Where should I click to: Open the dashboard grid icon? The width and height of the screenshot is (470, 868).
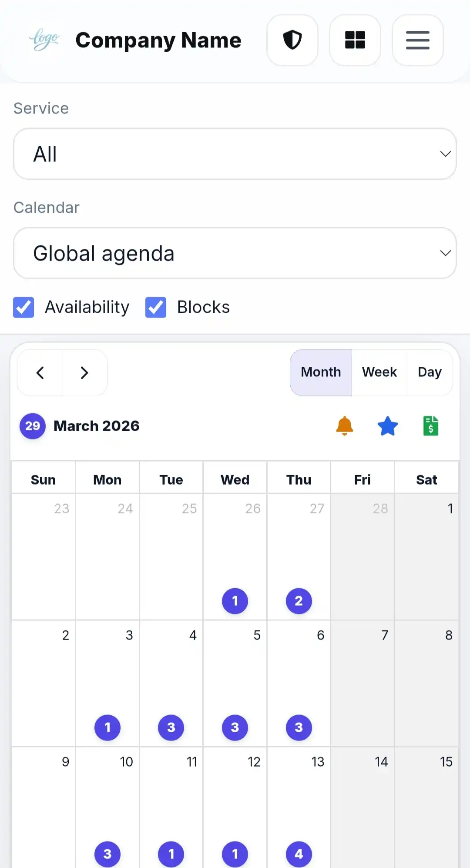coord(355,40)
